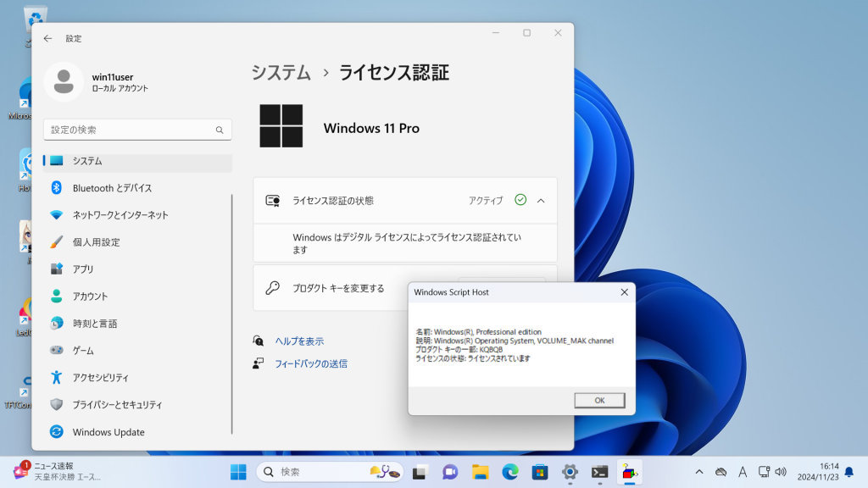
Task: Click the 時刻と言語 globe icon
Action: tap(57, 323)
